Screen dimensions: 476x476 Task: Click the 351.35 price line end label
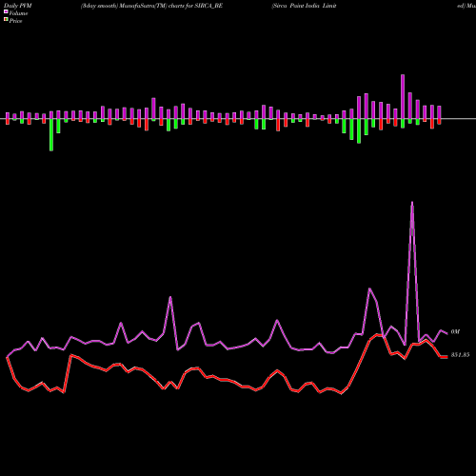460,355
